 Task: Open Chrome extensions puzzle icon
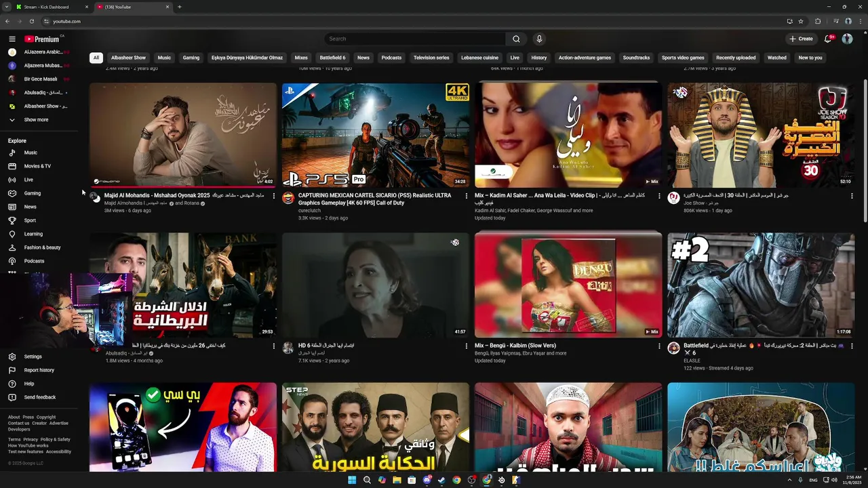coord(818,21)
